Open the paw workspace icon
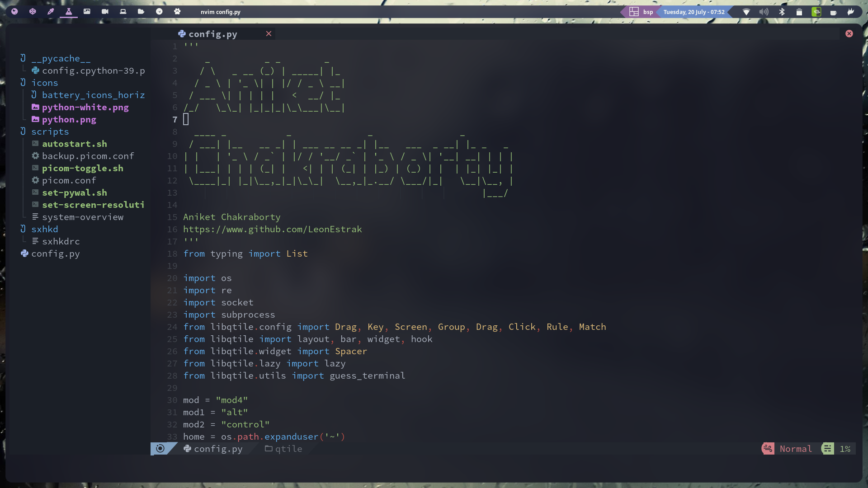This screenshot has width=868, height=488. [177, 12]
